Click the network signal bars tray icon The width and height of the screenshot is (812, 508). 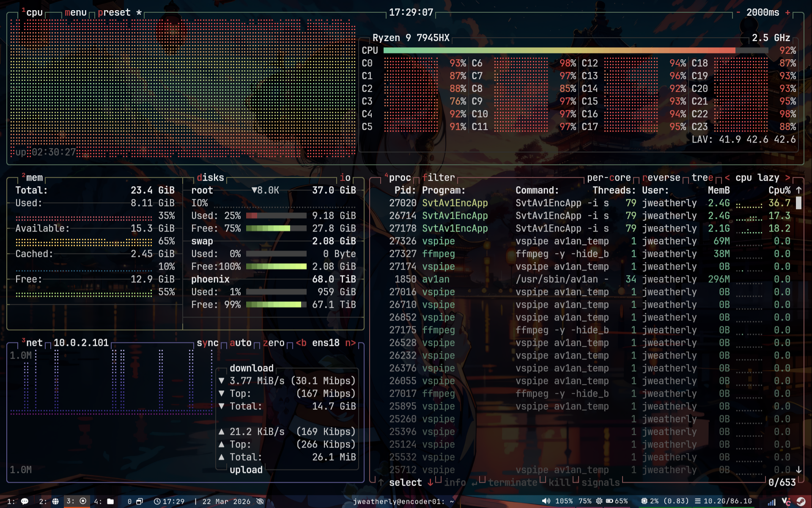click(772, 502)
